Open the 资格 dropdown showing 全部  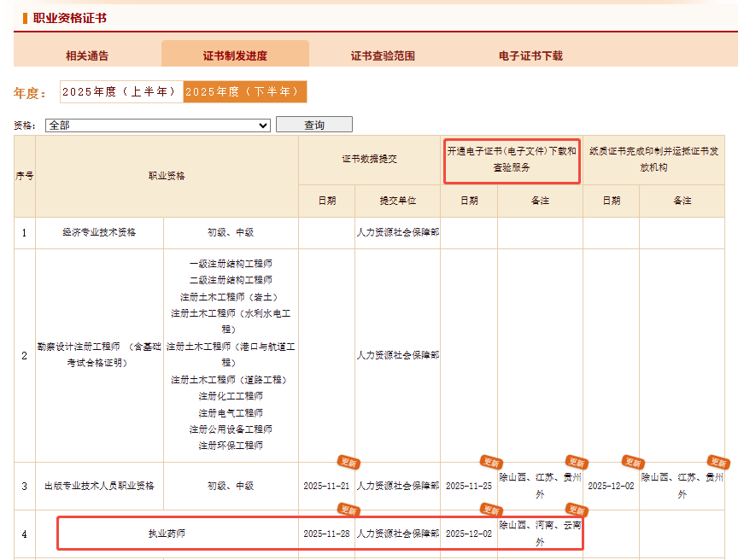(158, 125)
